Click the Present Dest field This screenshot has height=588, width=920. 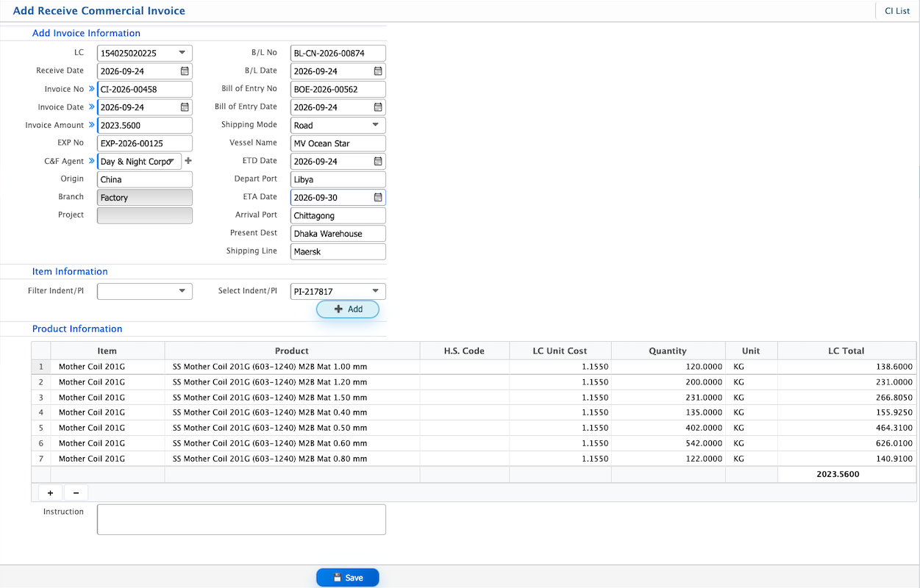[x=338, y=234]
